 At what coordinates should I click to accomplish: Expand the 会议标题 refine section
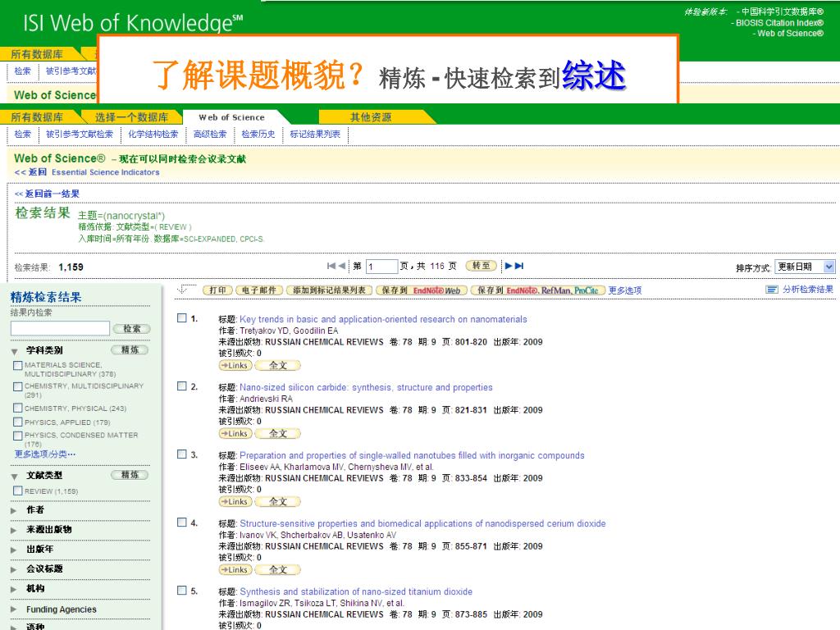14,569
